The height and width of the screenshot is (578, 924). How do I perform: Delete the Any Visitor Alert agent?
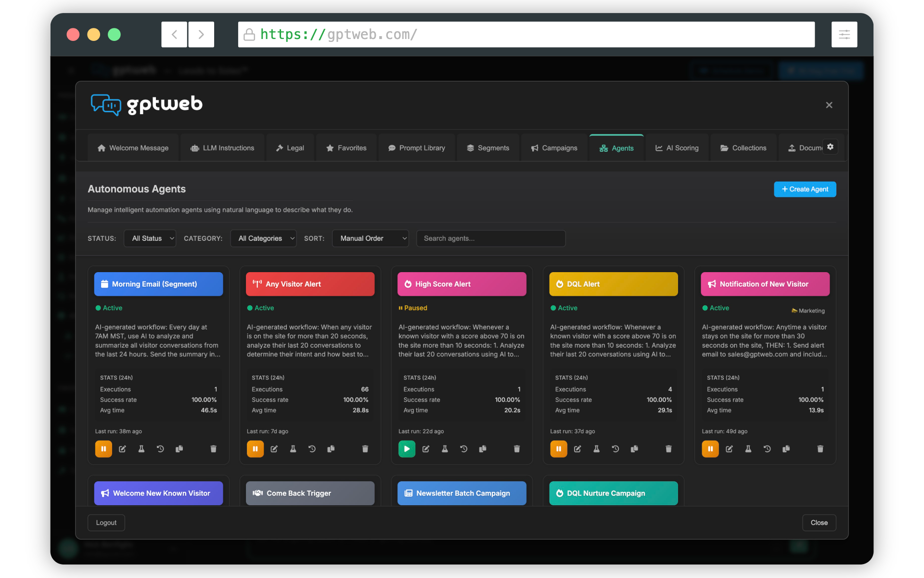pos(365,449)
